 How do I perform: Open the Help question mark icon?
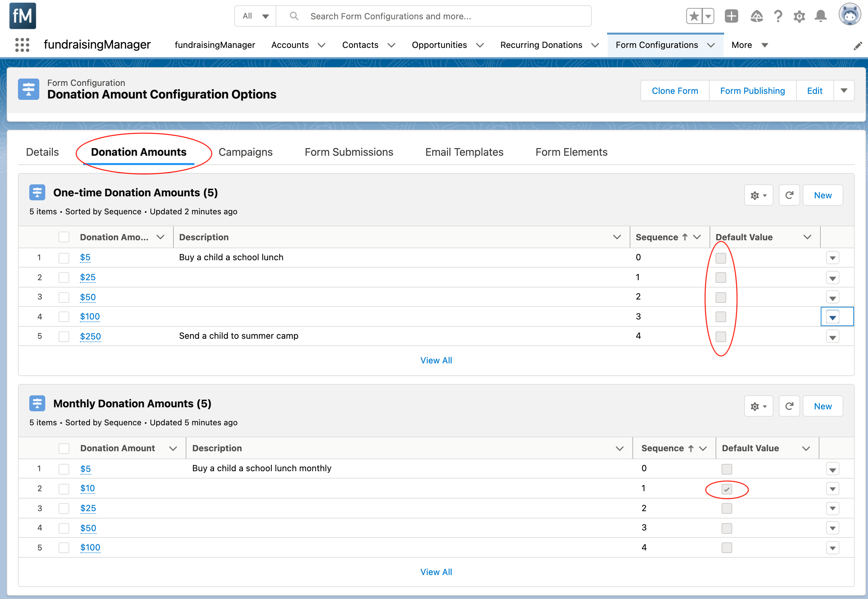pyautogui.click(x=778, y=16)
